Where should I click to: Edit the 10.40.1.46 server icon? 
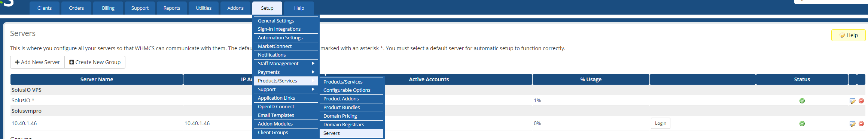[852, 124]
